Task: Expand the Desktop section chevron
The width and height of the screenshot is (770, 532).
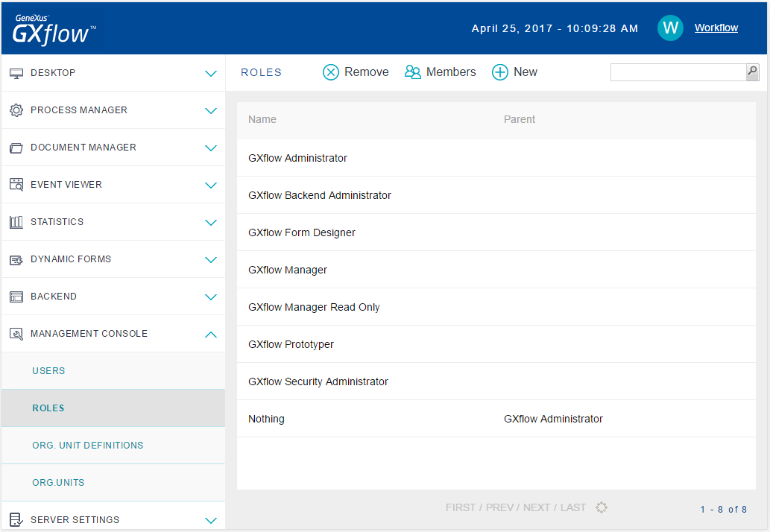Action: point(211,74)
